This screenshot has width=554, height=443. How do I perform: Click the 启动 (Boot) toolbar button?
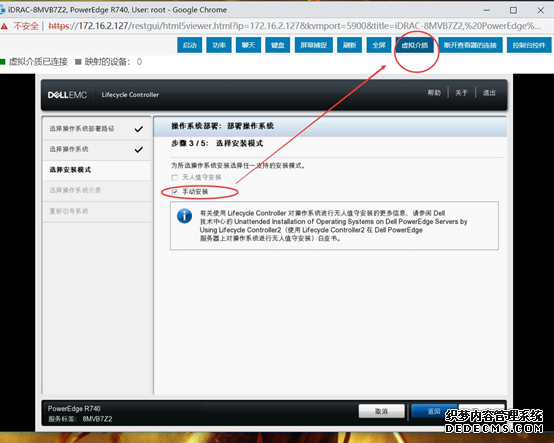(189, 45)
